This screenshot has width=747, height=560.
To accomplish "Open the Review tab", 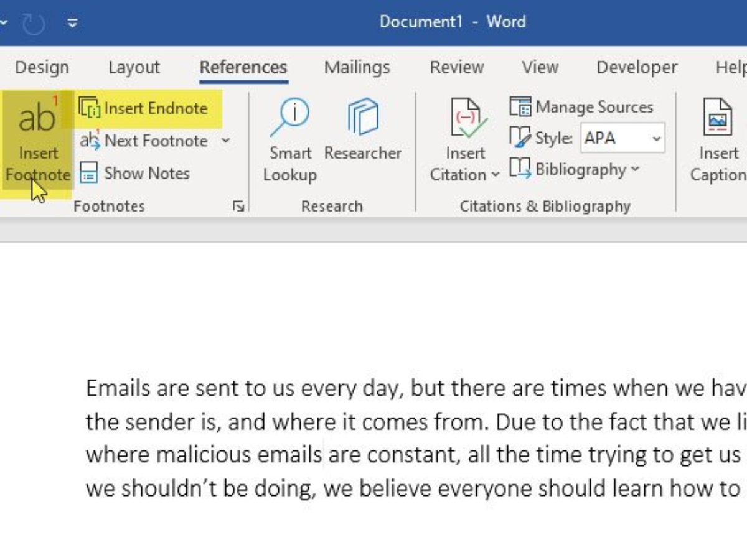I will 457,67.
